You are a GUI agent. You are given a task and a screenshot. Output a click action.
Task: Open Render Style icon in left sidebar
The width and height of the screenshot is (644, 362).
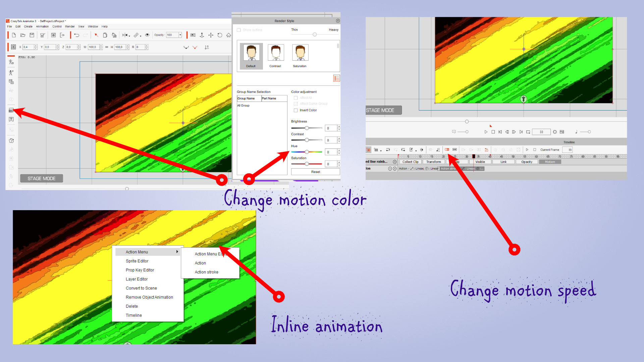point(11,110)
